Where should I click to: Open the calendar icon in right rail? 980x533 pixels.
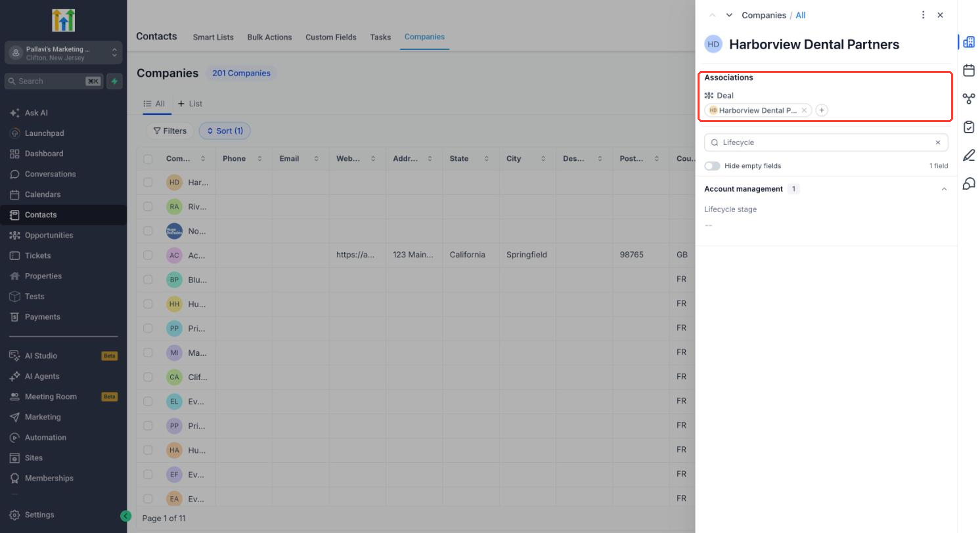pos(969,70)
